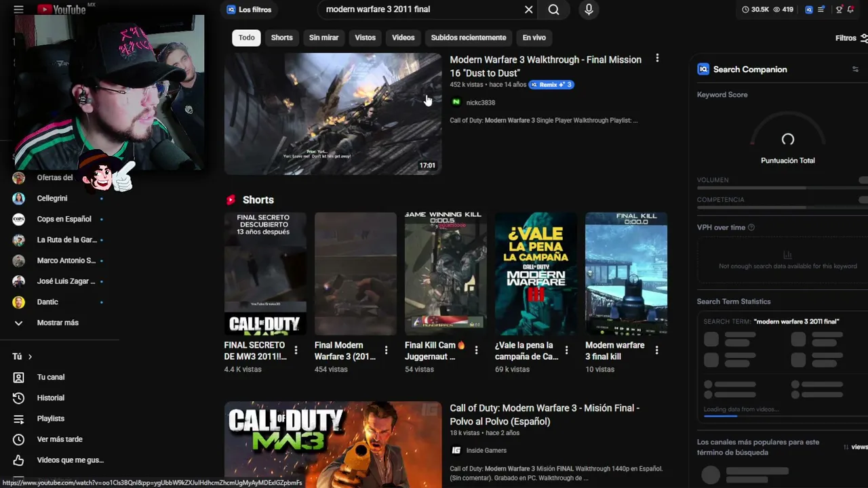Open the ¿Vale la pena la campaña short thumbnail
The width and height of the screenshot is (868, 488).
click(536, 274)
